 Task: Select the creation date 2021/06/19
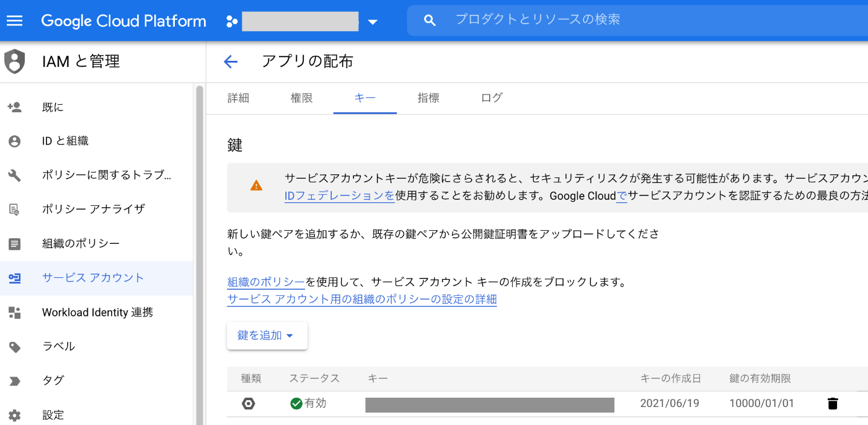670,404
